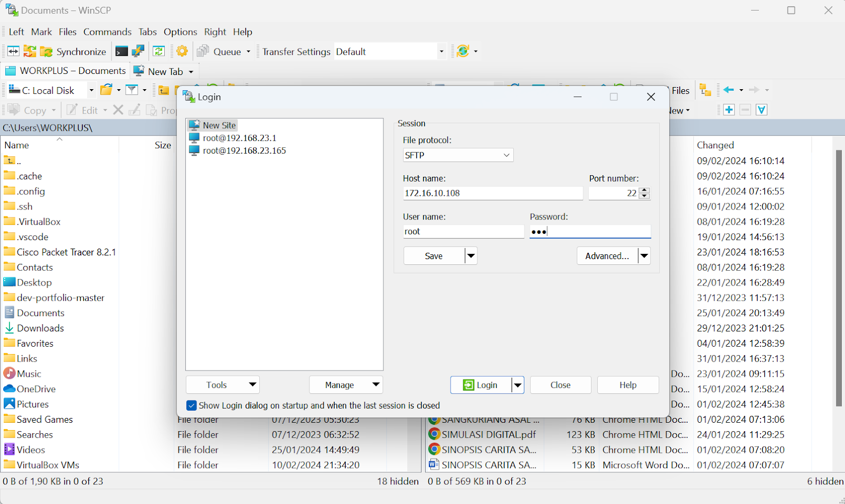Click the Synchronize folder toolbar button
The height and width of the screenshot is (504, 845).
click(73, 51)
